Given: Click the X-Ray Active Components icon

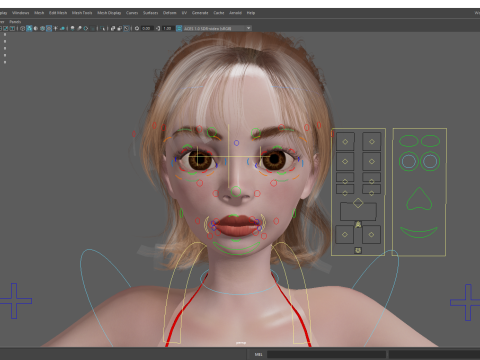Looking at the screenshot, I should coord(120,28).
